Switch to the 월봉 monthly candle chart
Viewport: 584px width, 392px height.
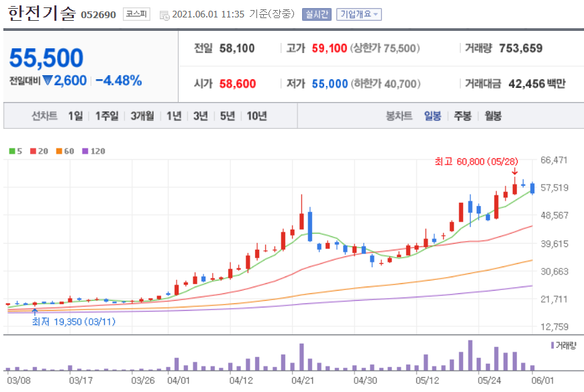[493, 115]
